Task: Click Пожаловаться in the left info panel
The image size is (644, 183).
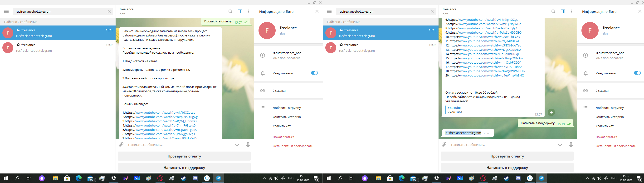Action: click(283, 137)
